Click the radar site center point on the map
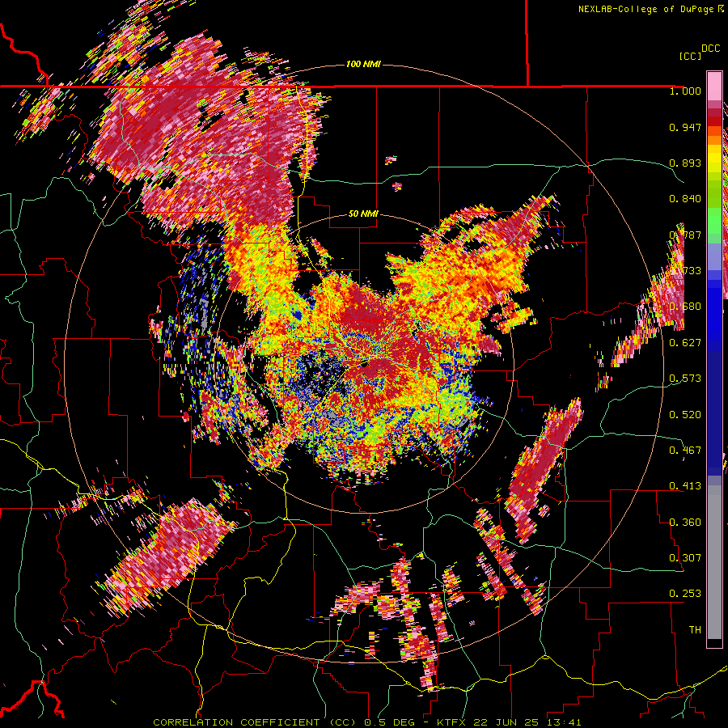Image resolution: width=728 pixels, height=728 pixels. (x=364, y=365)
